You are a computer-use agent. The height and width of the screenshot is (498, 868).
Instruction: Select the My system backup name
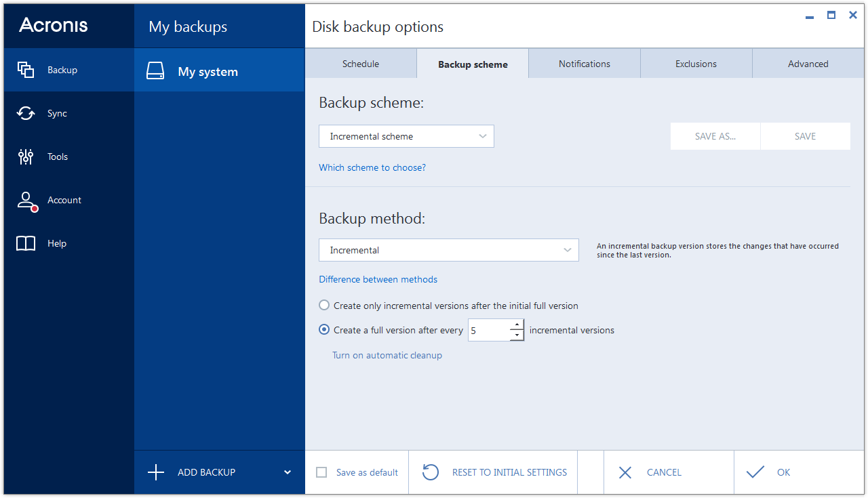tap(208, 72)
